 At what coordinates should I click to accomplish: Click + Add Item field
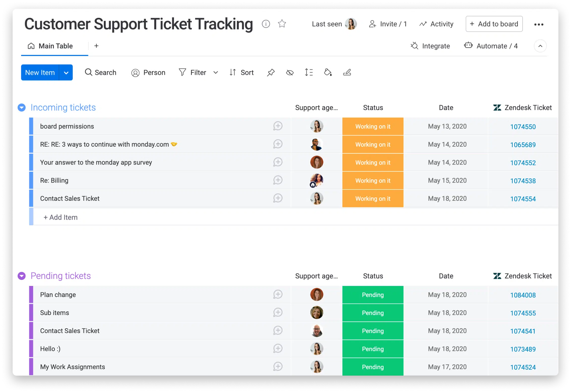295,217
